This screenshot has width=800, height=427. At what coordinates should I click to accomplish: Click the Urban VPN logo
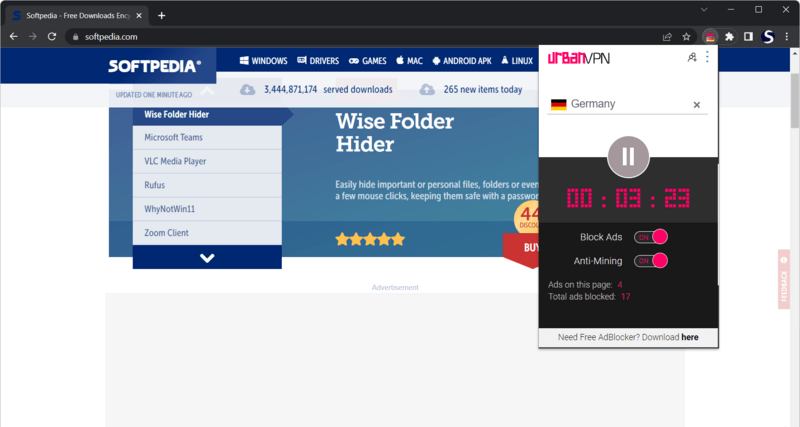point(579,58)
